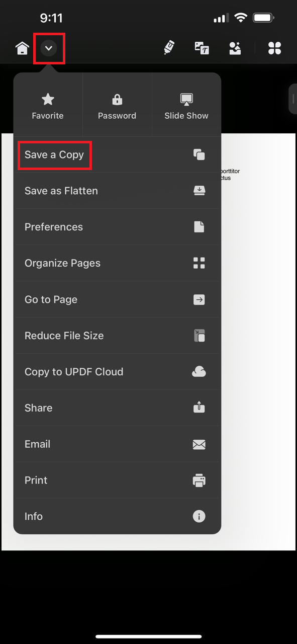Copy the document to UPDF Cloud
Screen dimensions: 297x644
pos(117,372)
